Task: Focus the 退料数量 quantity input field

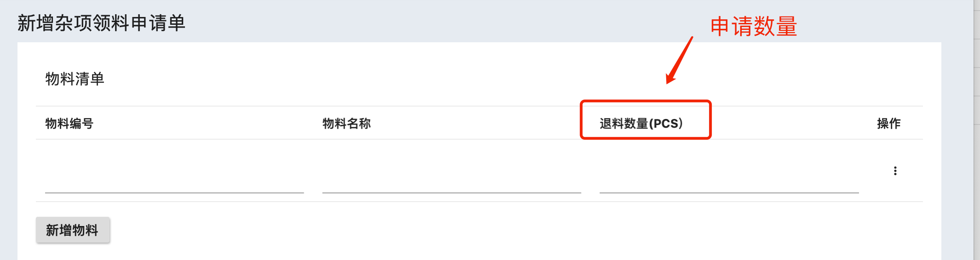Action: 729,180
